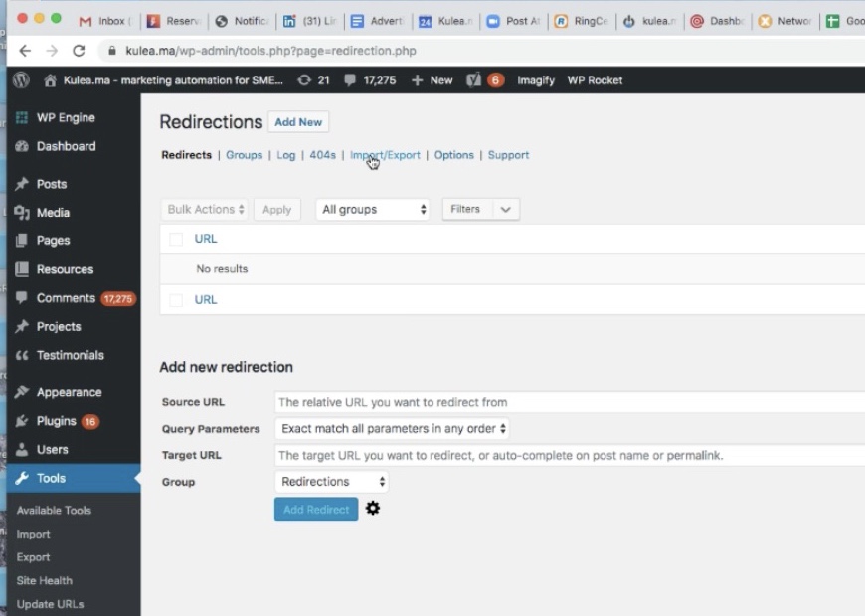Open the Media library icon
Viewport: 865px width, 616px height.
click(22, 213)
